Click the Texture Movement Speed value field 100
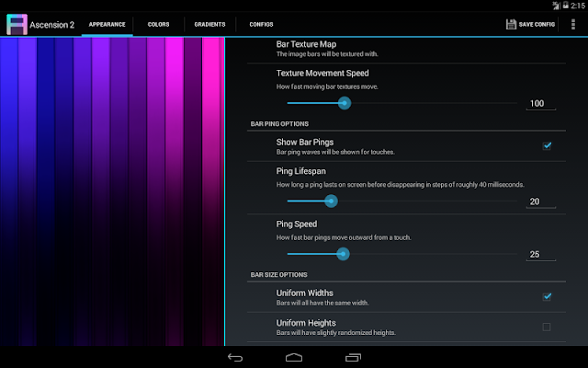 tap(541, 104)
